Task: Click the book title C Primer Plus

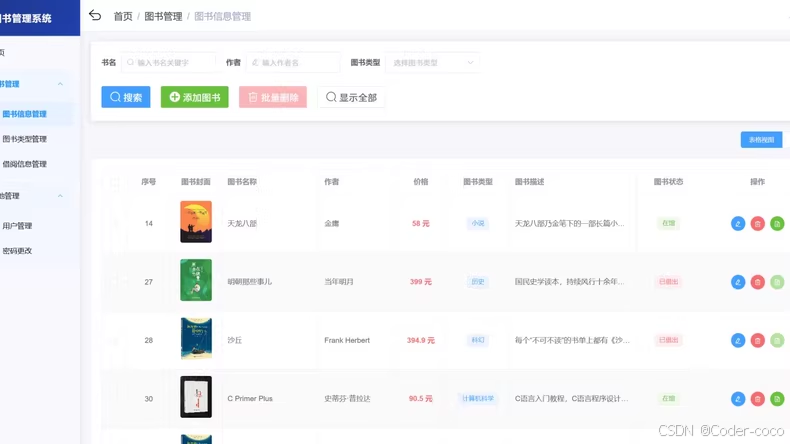Action: coord(250,398)
